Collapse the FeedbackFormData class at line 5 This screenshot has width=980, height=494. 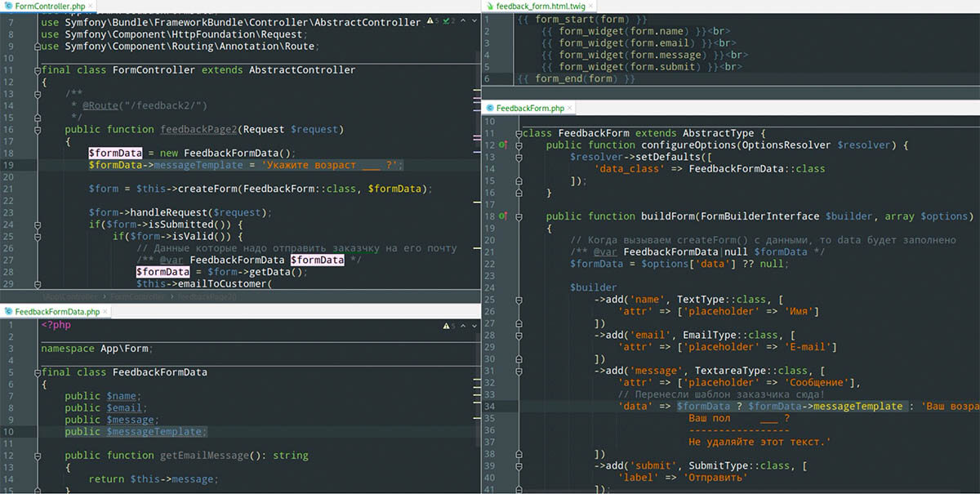[38, 372]
